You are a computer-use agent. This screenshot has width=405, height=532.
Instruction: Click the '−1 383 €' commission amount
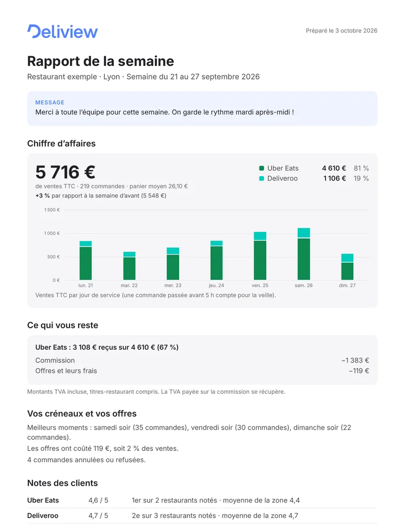pos(355,361)
